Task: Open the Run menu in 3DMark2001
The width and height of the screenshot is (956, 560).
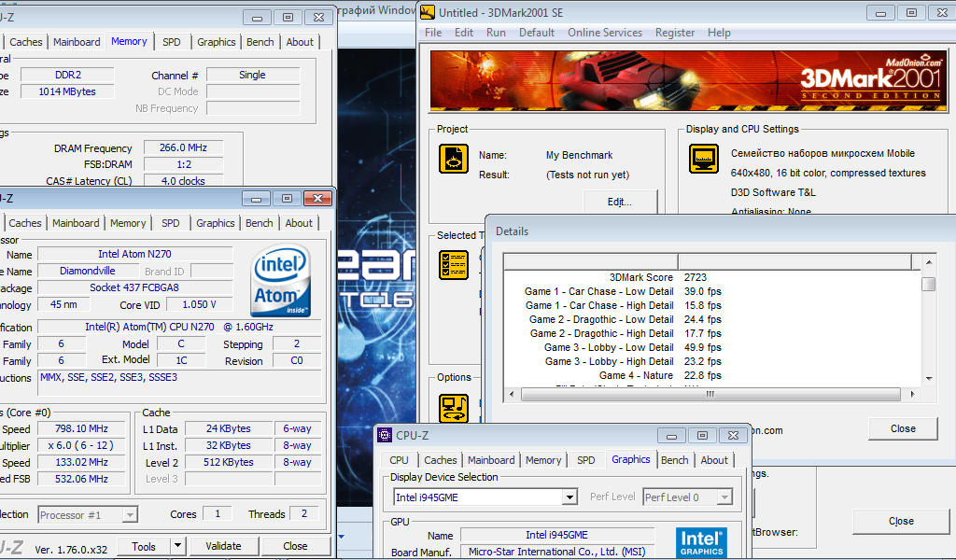Action: tap(496, 33)
